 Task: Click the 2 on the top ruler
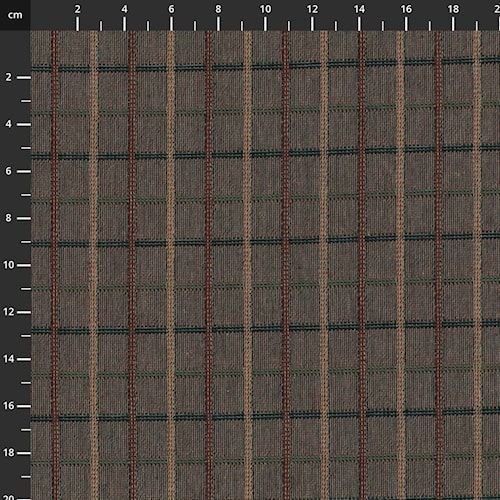pos(77,9)
